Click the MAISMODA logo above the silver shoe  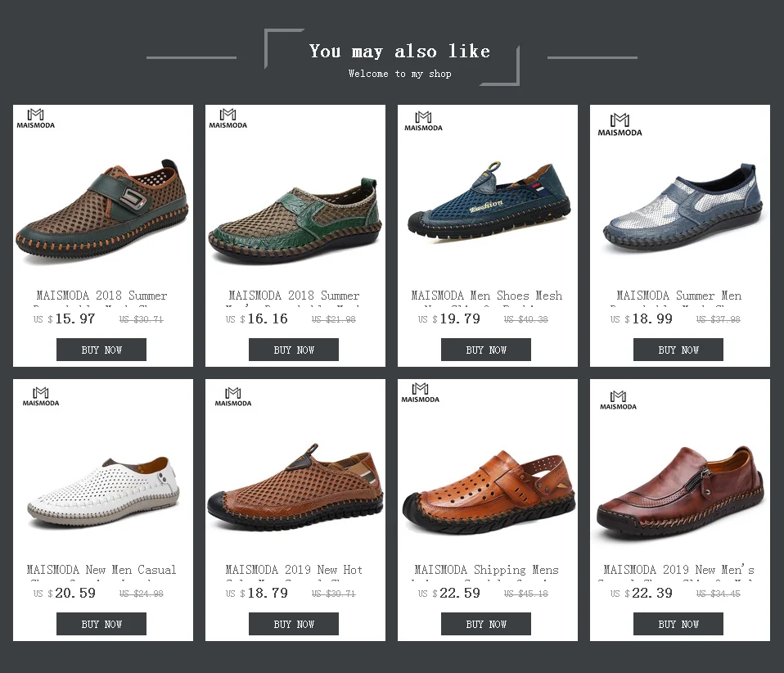tap(620, 124)
